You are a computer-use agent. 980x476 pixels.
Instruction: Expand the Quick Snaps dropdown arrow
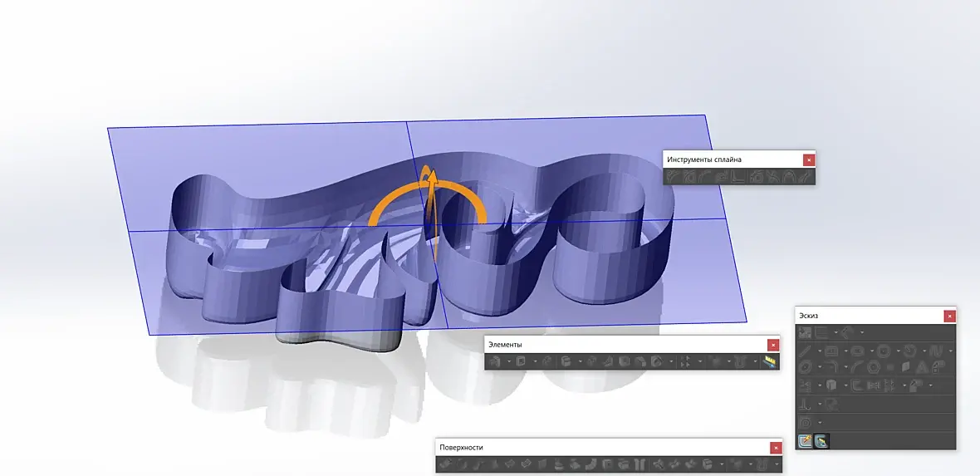[820, 422]
